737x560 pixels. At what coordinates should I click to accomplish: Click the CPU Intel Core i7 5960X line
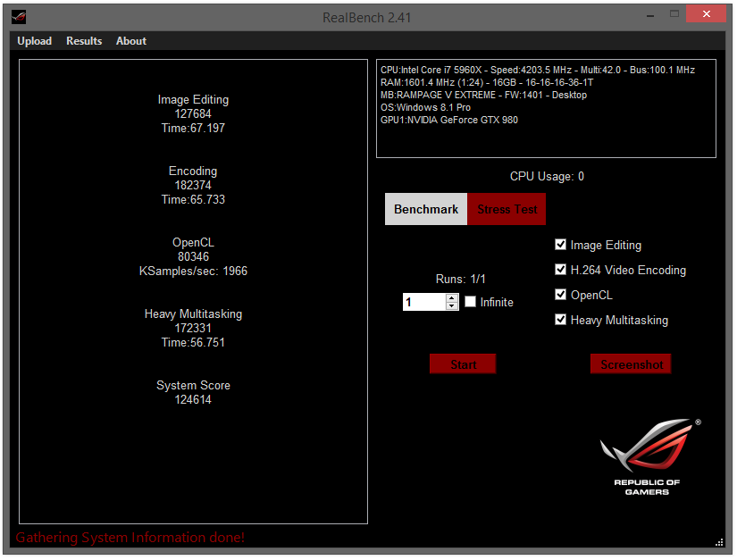click(x=538, y=70)
